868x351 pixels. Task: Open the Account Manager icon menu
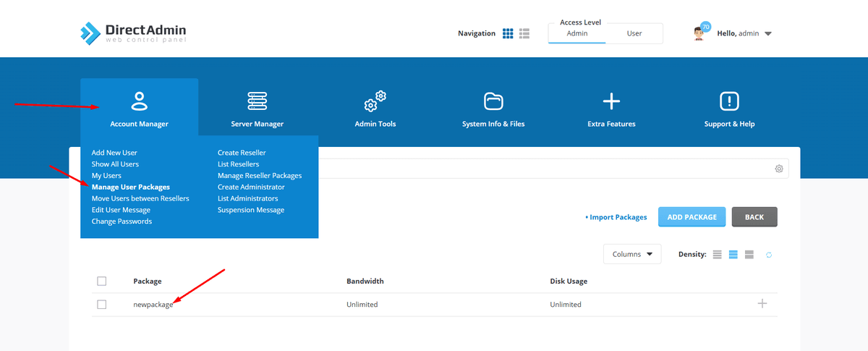tap(139, 101)
